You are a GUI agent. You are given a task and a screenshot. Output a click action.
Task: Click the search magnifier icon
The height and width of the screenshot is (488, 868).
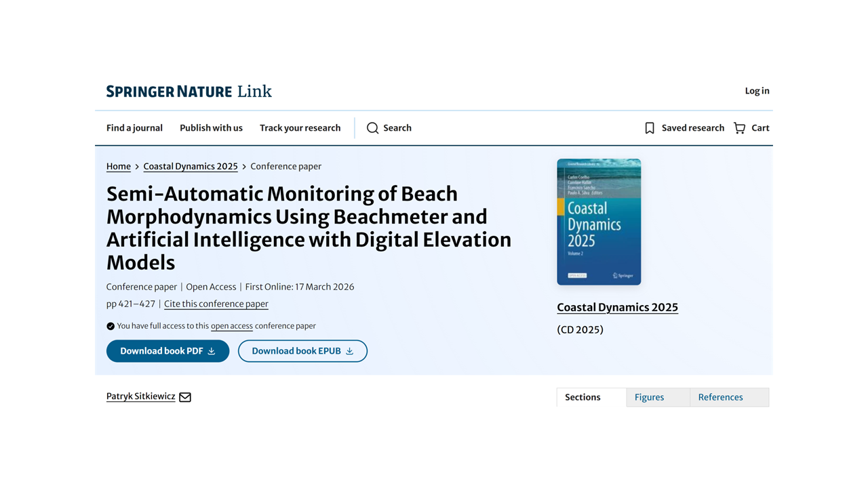pos(372,128)
